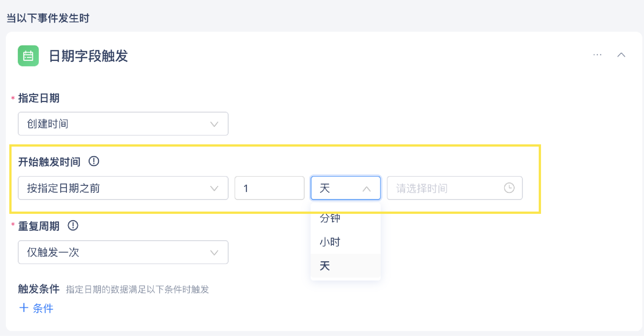Open the 创建时间 date field dropdown
644x336 pixels.
coord(122,124)
